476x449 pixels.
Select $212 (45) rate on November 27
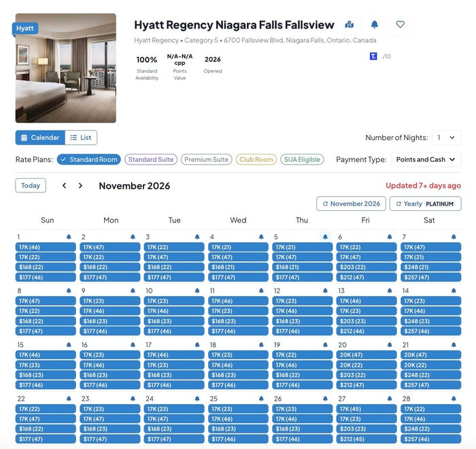click(x=367, y=439)
